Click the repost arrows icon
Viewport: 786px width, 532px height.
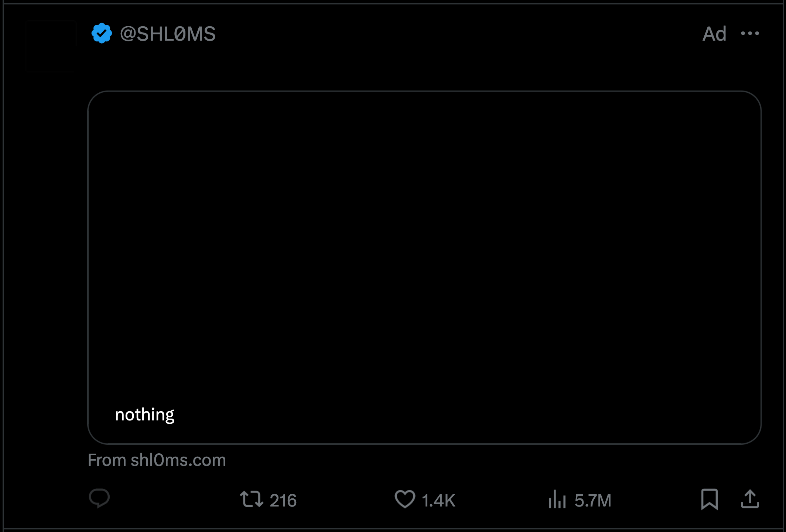[x=252, y=499]
